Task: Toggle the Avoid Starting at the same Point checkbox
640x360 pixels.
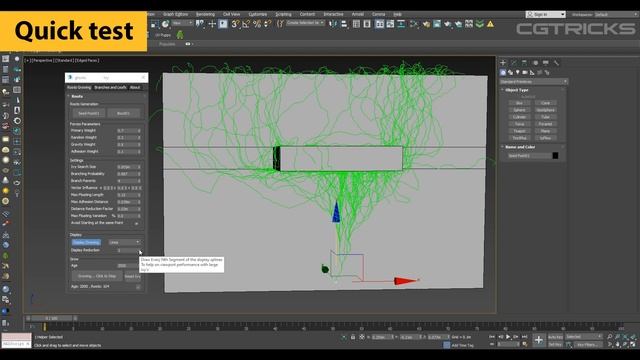Action: 136,223
